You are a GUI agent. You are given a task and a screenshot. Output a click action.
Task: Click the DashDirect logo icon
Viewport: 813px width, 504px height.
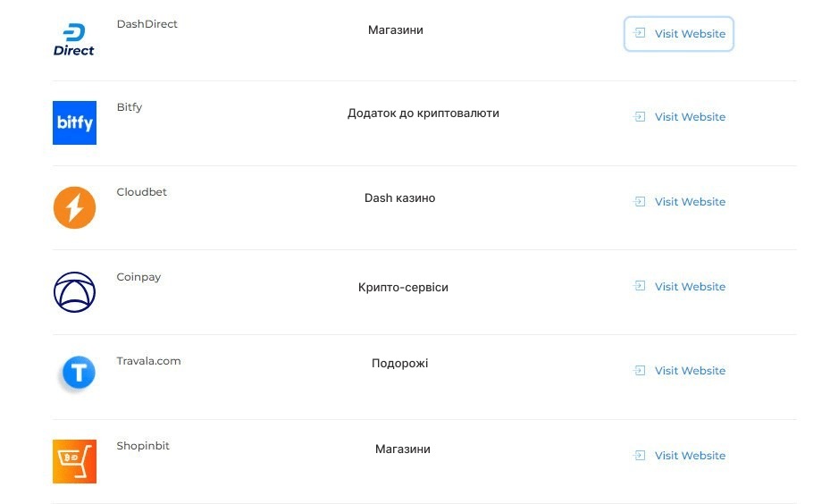(x=74, y=39)
